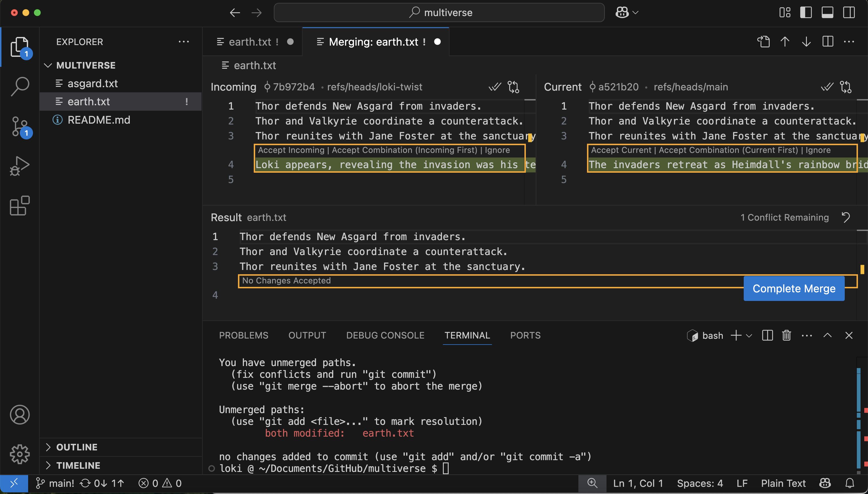Open Explorer Views and More Actions

coord(184,42)
